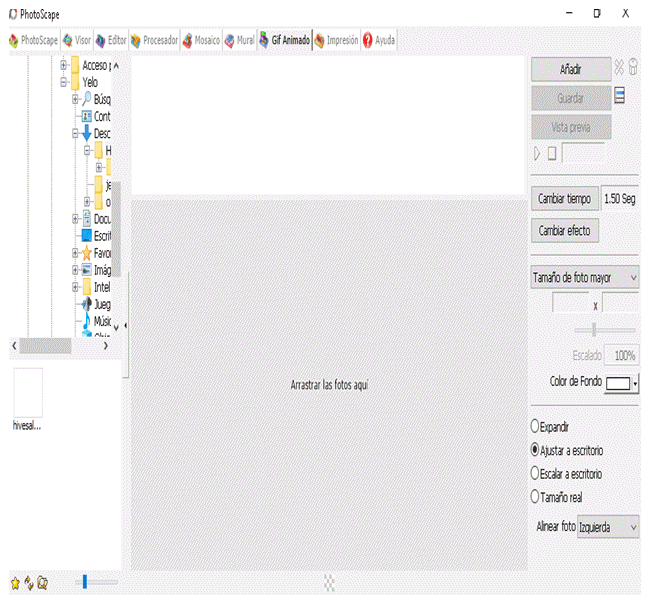The image size is (650, 600).
Task: Open the Tamaño de foto mayor dropdown
Action: 585,277
